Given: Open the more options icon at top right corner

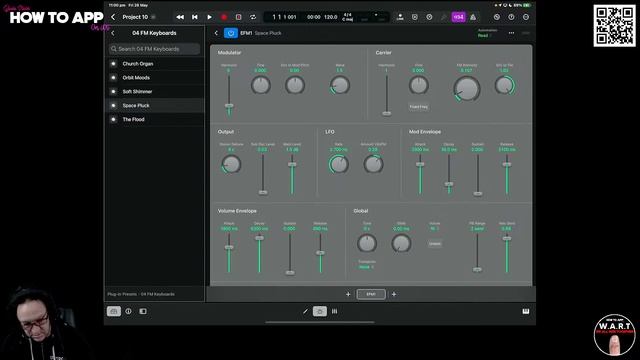Looking at the screenshot, I should click(526, 17).
